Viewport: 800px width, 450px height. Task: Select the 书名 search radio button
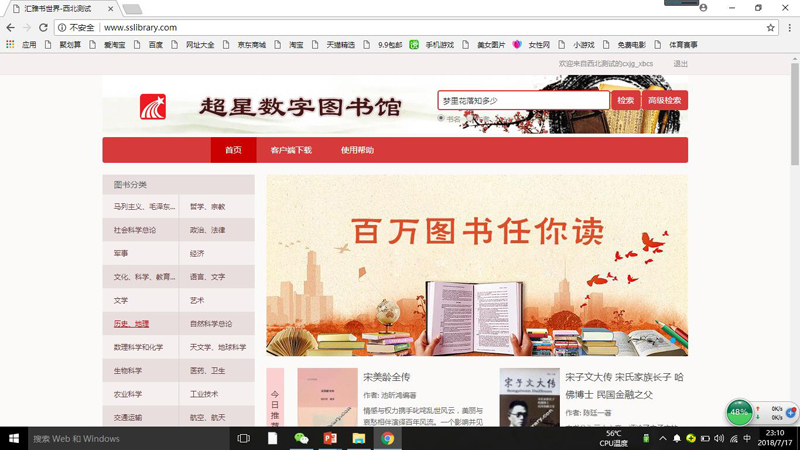coord(441,118)
